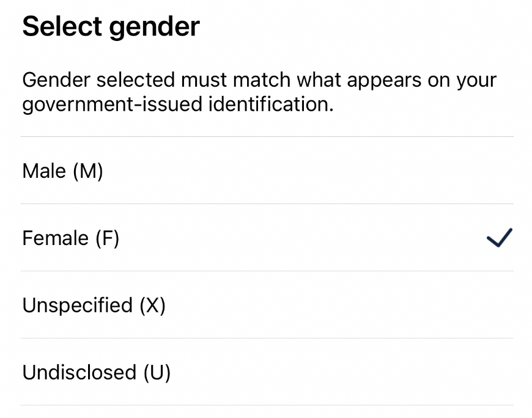532x418 pixels.
Task: Pick the Unspecified (X) gender option
Action: point(94,306)
